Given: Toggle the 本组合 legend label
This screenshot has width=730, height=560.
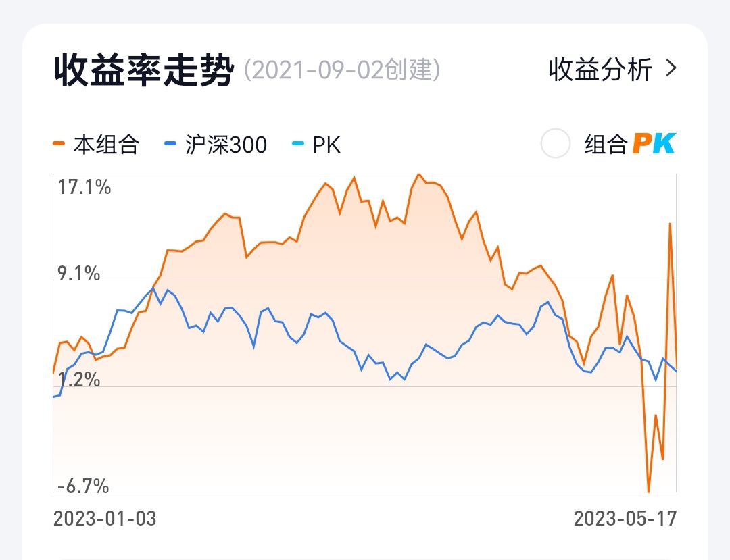Looking at the screenshot, I should point(106,145).
